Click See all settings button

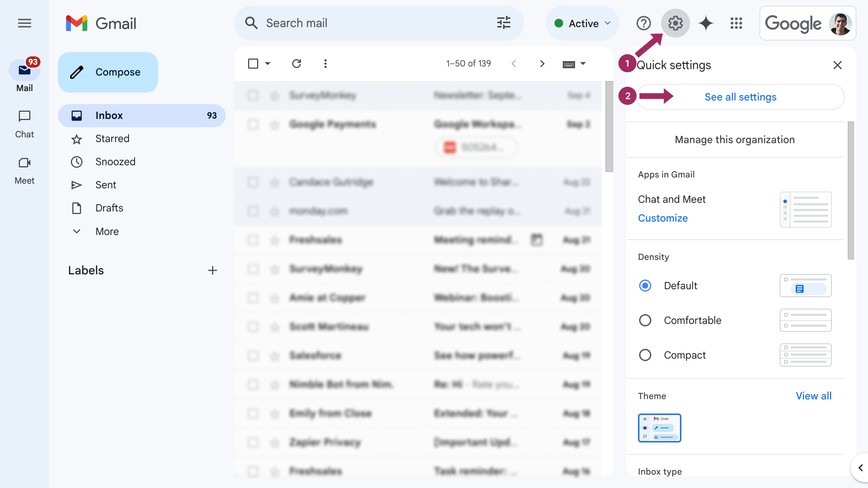(x=740, y=97)
